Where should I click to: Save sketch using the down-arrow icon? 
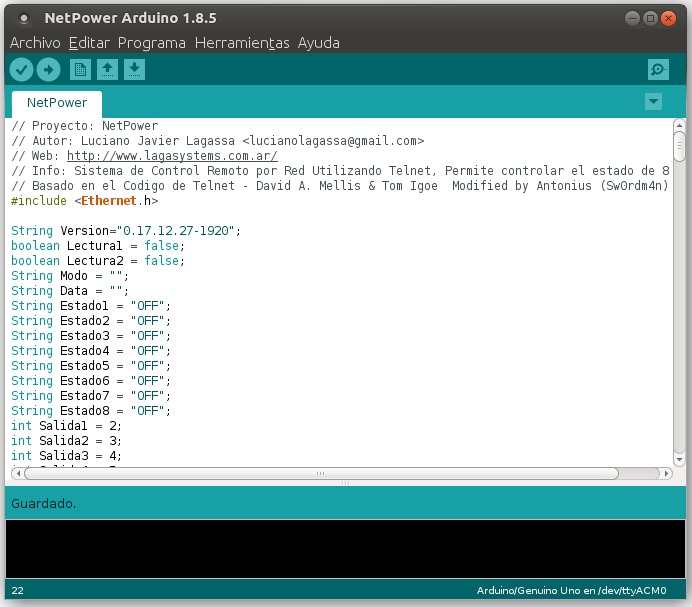pos(135,69)
